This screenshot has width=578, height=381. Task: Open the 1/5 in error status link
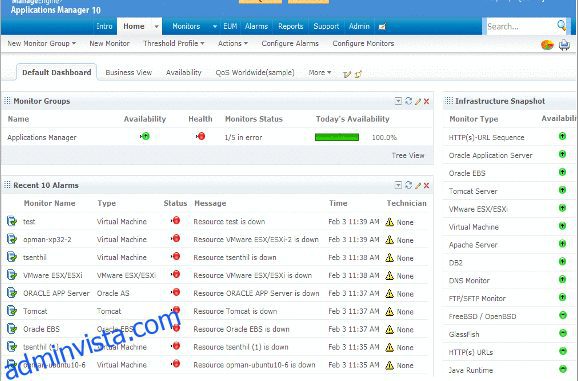tap(243, 137)
